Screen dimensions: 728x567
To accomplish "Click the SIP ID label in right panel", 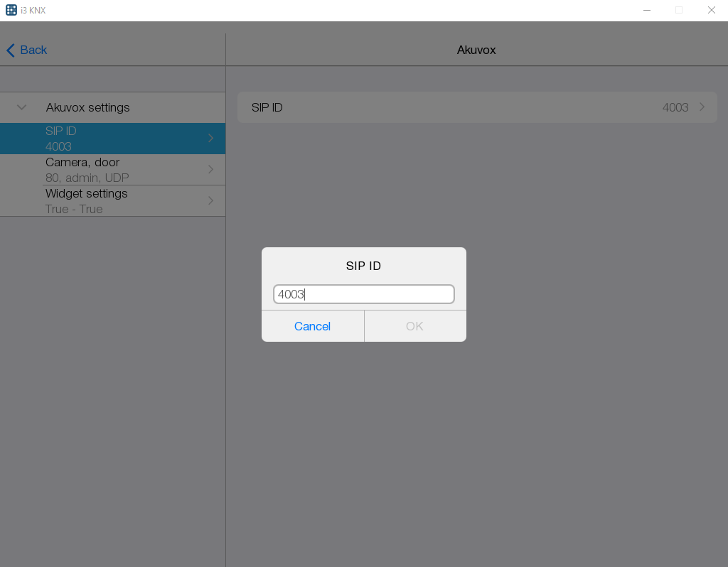I will point(267,107).
